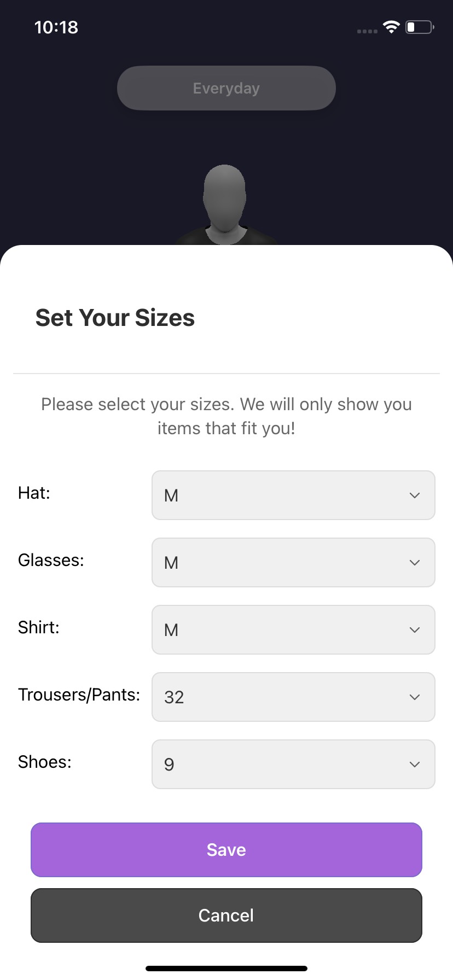Click the Shirt field label
Image resolution: width=453 pixels, height=980 pixels.
pyautogui.click(x=38, y=627)
